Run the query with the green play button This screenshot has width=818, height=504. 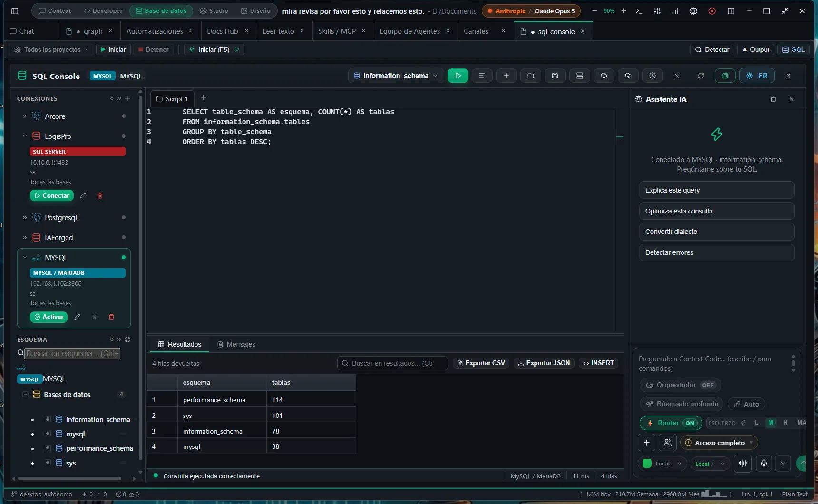coord(458,76)
